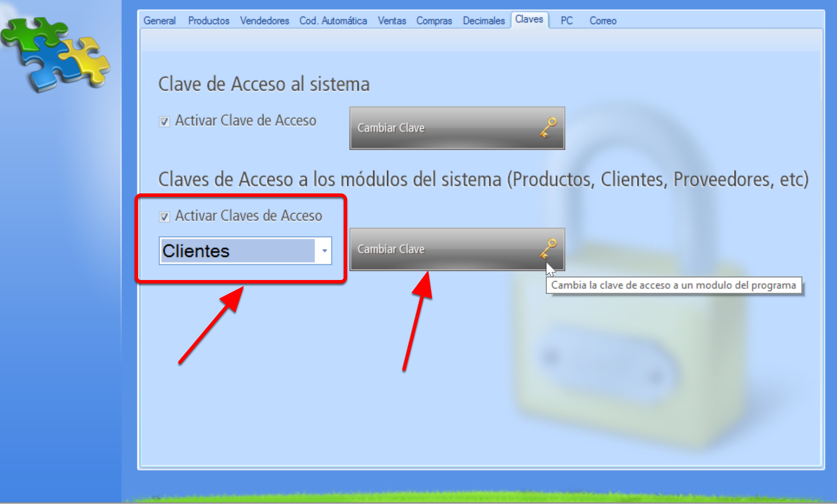Open the Compras tab

tap(434, 21)
